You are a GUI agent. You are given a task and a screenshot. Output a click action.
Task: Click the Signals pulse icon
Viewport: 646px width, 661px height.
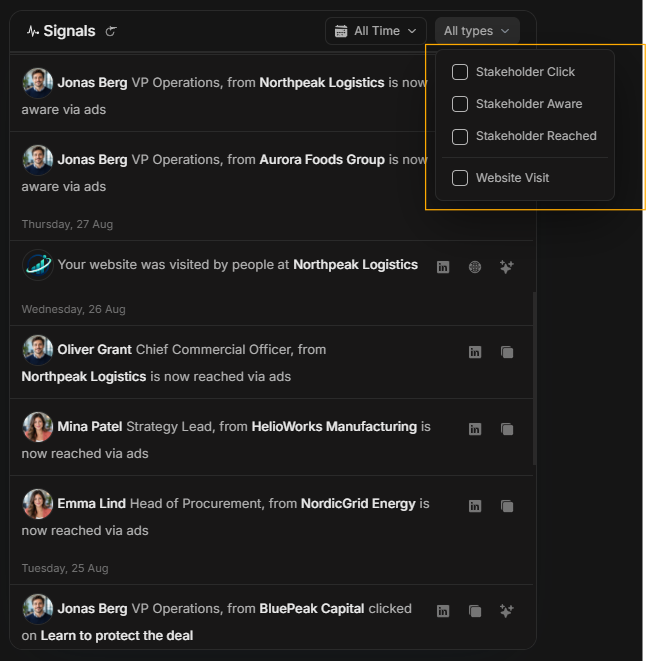pyautogui.click(x=33, y=31)
